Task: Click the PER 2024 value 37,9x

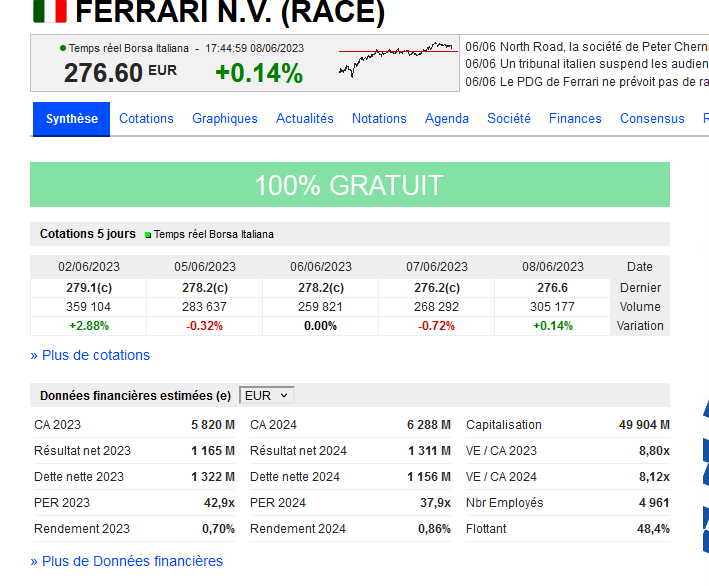Action: tap(435, 503)
